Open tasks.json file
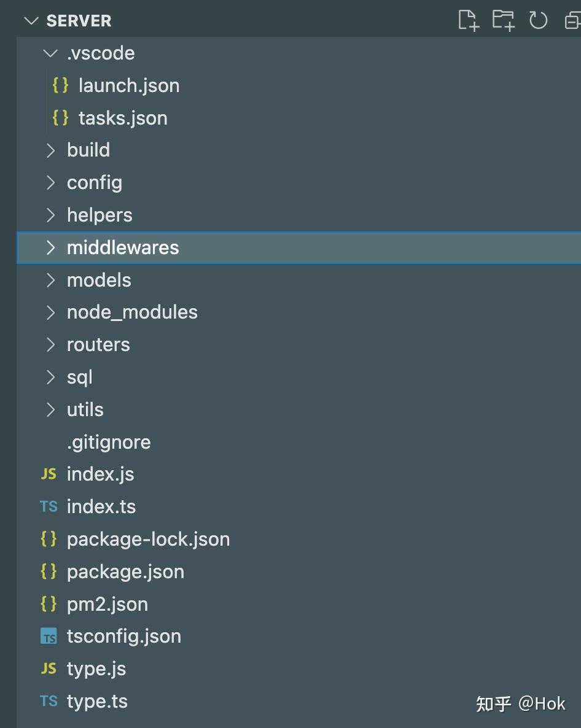Viewport: 581px width, 728px height. click(x=123, y=118)
